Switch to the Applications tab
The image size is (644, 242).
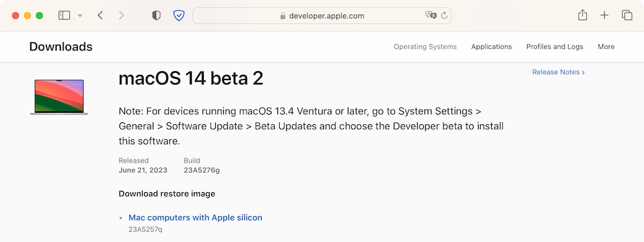[491, 47]
